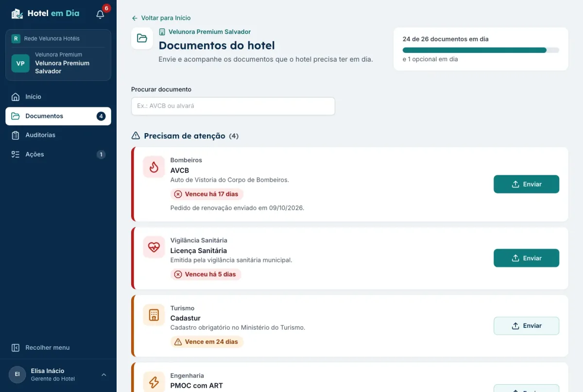Click the warning triangle beside Precisam de atenção
583x392 pixels.
(x=136, y=136)
